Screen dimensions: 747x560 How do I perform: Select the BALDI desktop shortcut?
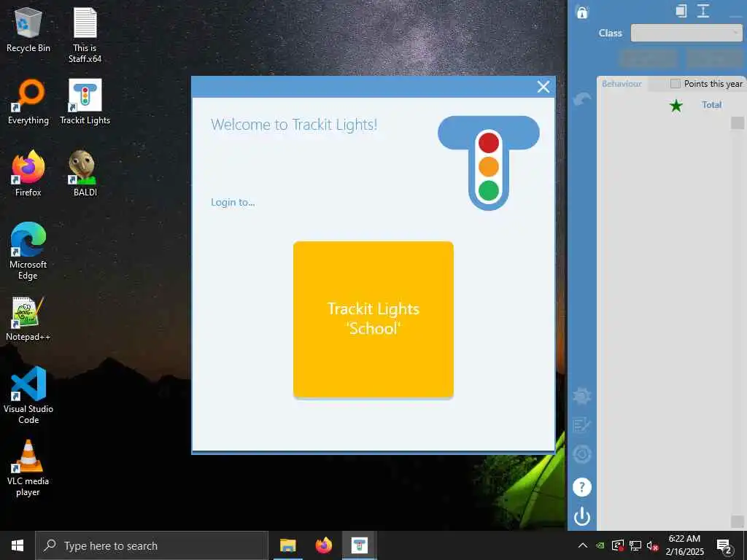[x=85, y=174]
